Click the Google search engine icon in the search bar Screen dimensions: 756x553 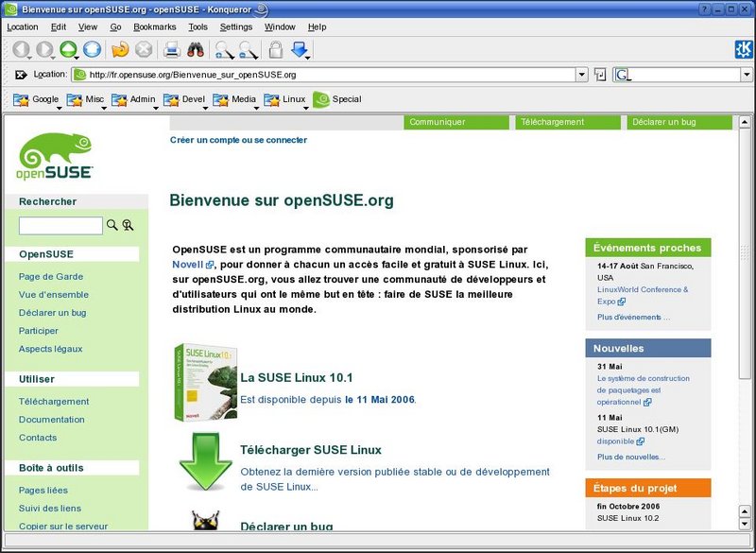point(622,75)
